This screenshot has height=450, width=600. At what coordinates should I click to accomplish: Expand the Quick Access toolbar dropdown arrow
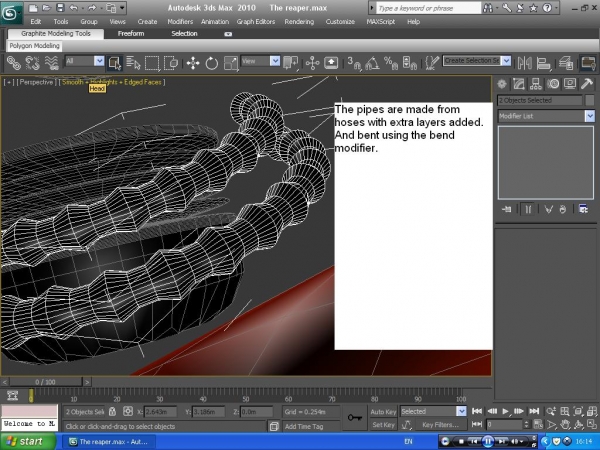pos(122,8)
